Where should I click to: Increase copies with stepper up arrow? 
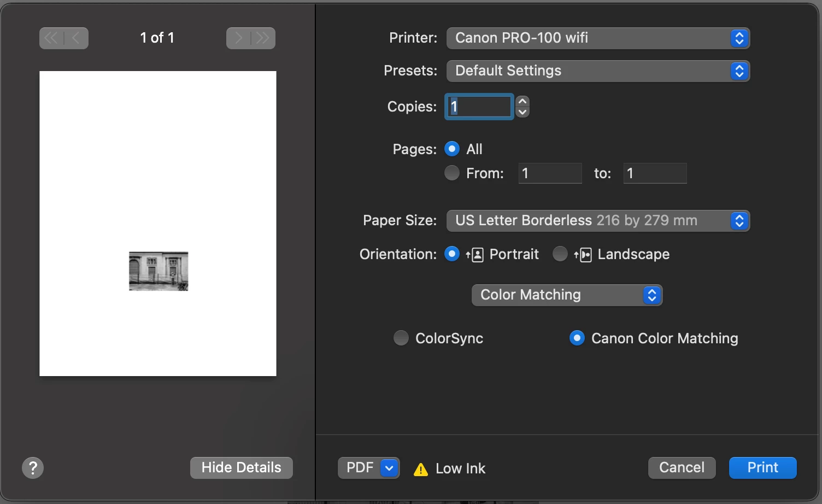coord(522,101)
